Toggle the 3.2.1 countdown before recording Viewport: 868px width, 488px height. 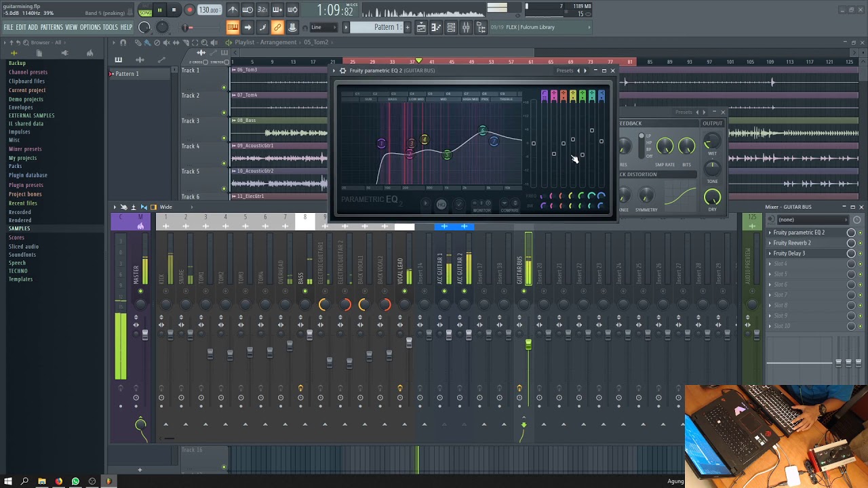[262, 9]
